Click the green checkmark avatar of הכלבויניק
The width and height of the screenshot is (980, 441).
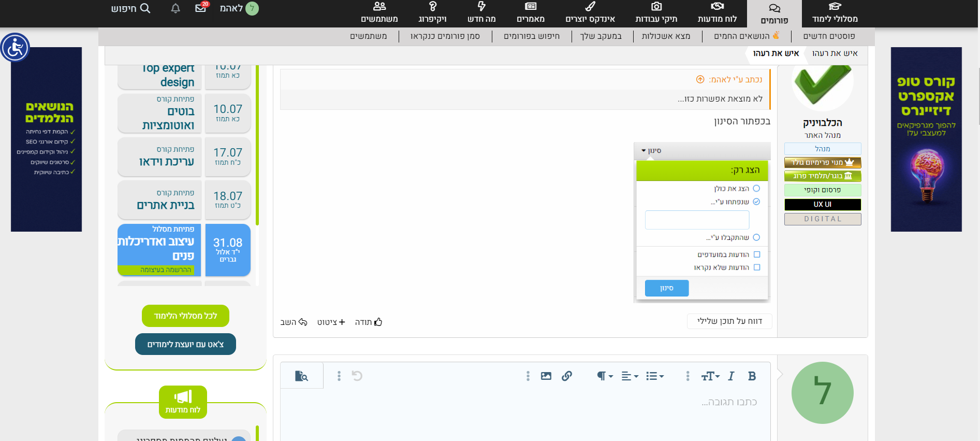[823, 83]
